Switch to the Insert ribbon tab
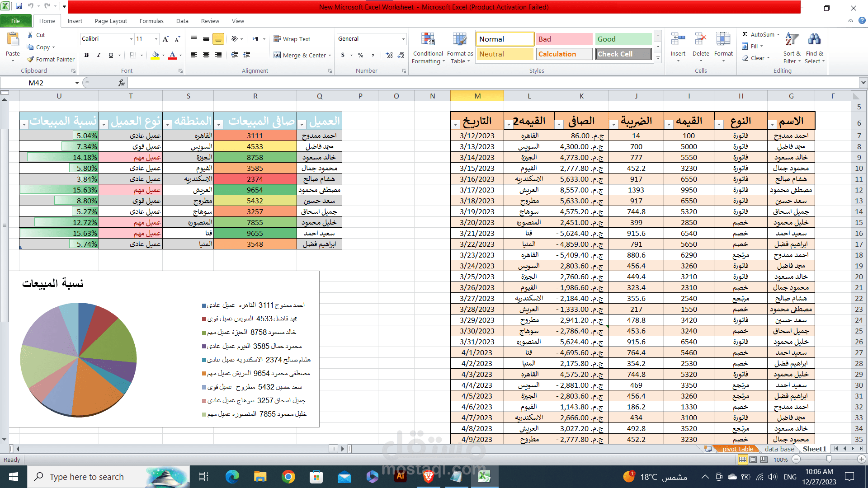This screenshot has width=868, height=488. [75, 21]
